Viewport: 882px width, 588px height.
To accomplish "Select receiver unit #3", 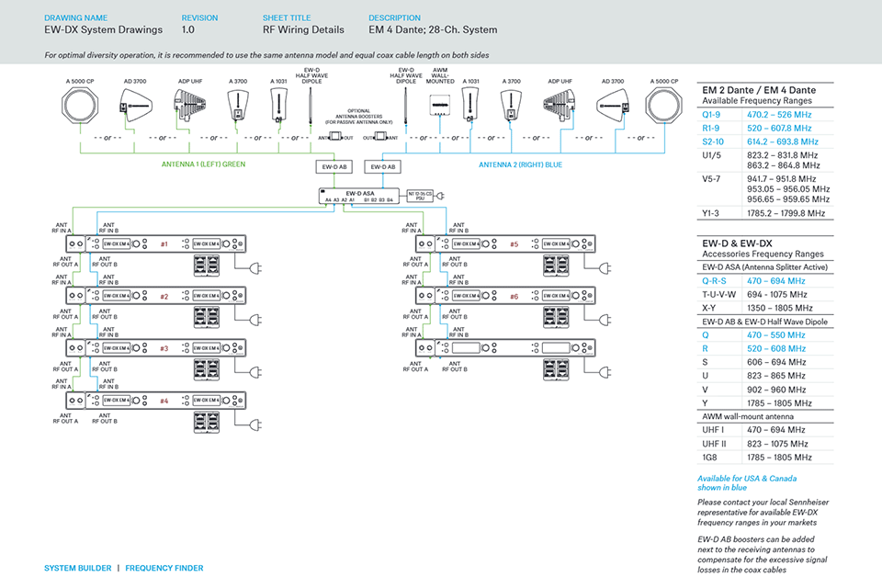I will 156,347.
